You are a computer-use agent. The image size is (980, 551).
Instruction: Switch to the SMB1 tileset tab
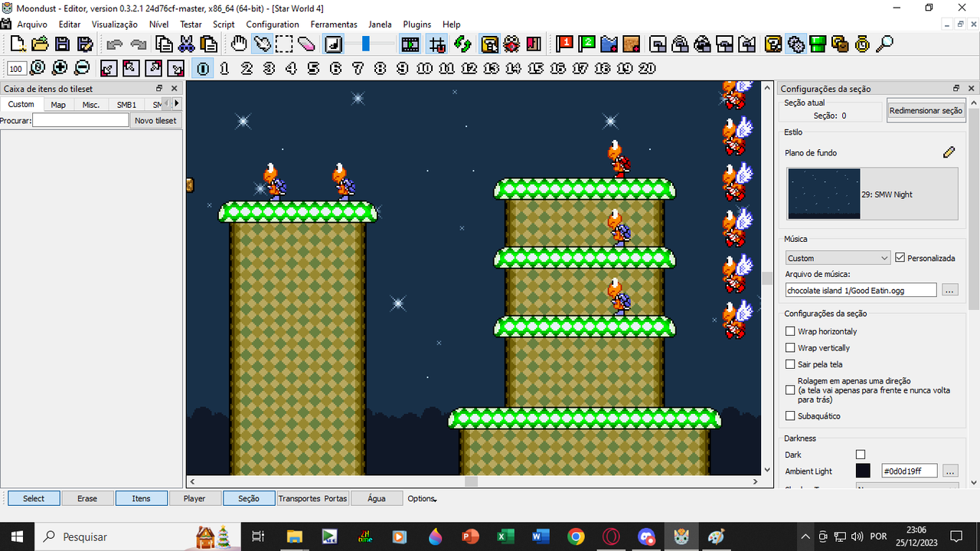click(x=126, y=105)
